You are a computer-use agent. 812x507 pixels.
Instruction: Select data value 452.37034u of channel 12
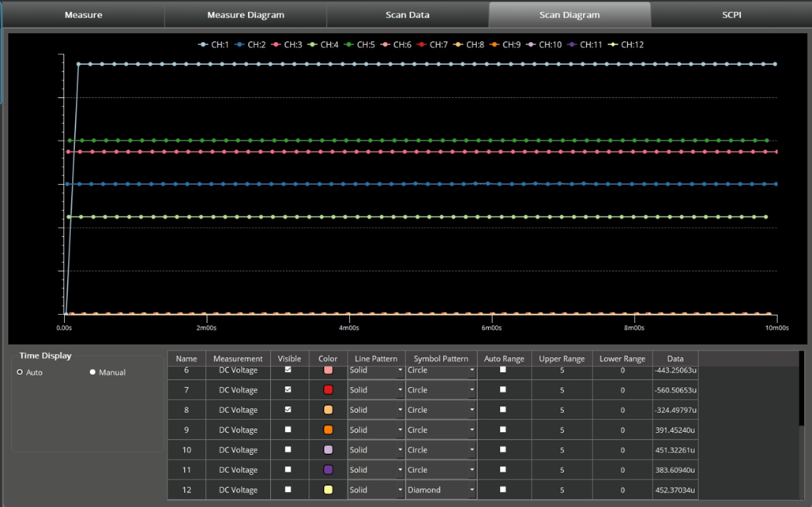pos(675,490)
